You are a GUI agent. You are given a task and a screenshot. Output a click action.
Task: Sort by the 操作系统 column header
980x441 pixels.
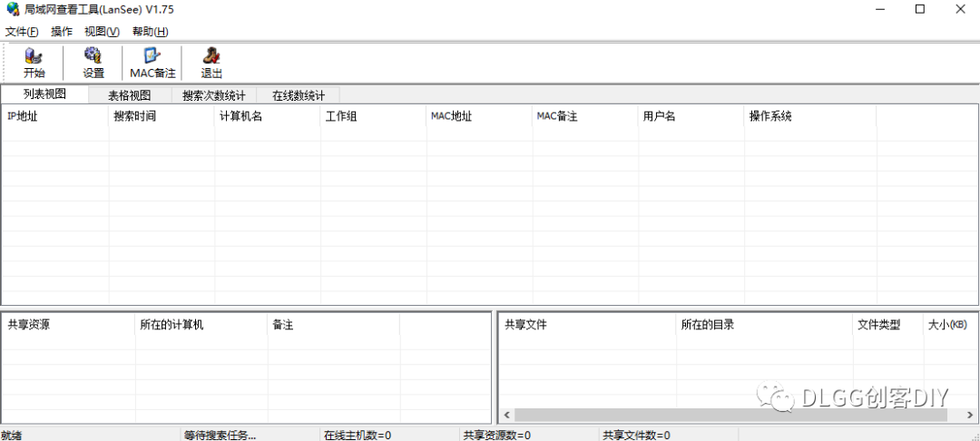(810, 116)
